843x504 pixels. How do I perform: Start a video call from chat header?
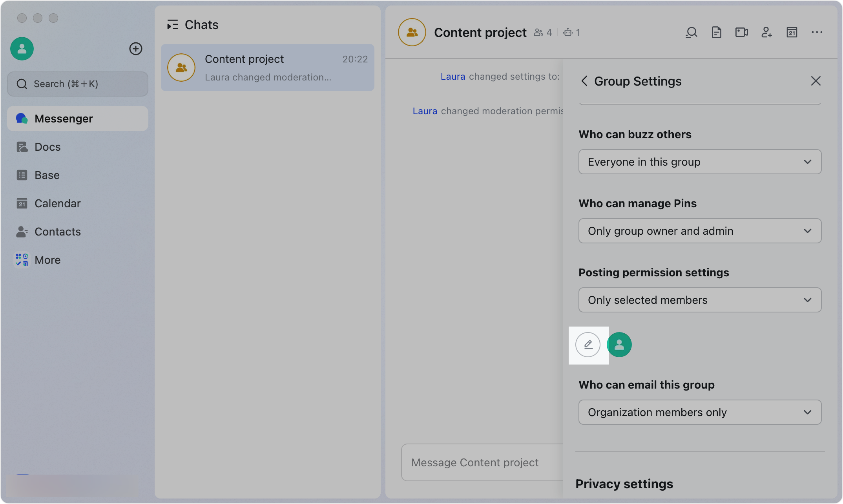click(741, 32)
